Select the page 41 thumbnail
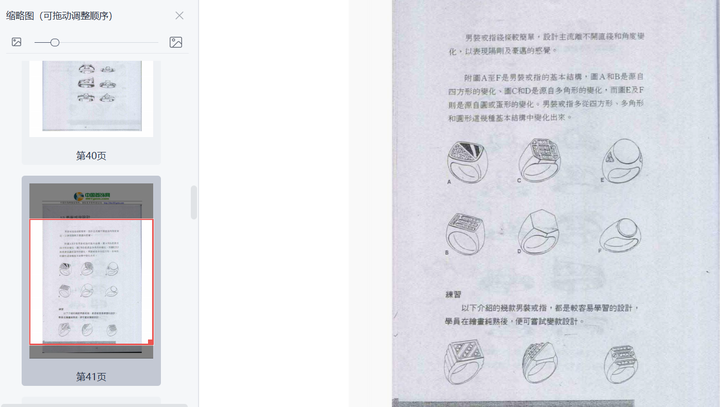Screen dimensions: 720x407 coord(91,271)
